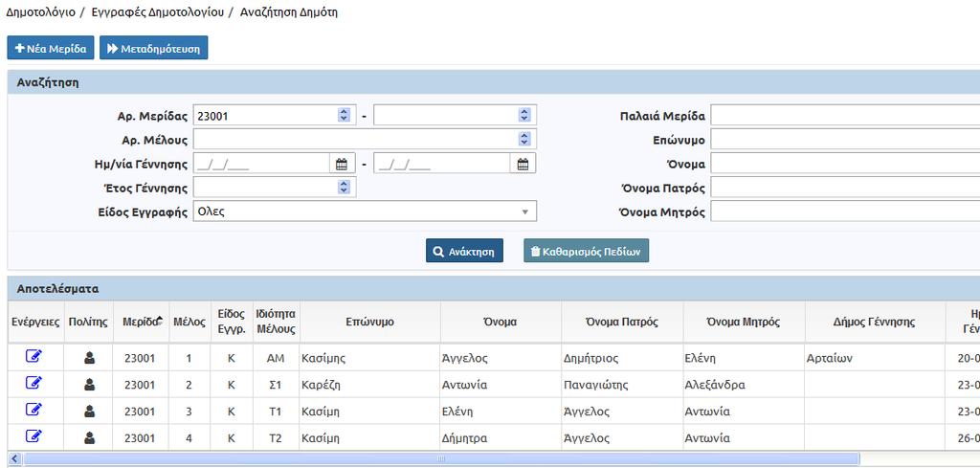Sort by Όνομα Μητρός column header
This screenshot has height=468, width=980.
tap(743, 322)
